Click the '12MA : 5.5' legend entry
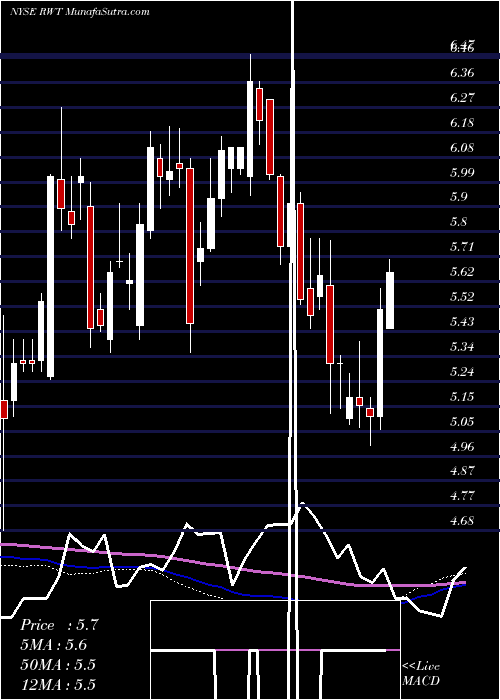 58,685
